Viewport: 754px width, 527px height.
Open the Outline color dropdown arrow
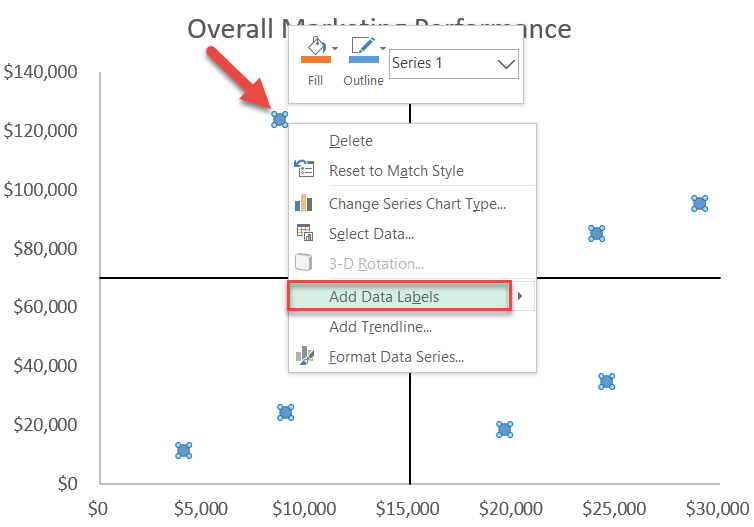[x=383, y=49]
